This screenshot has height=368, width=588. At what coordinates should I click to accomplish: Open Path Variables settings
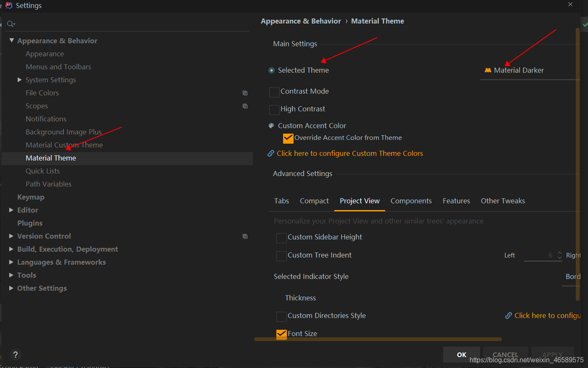click(x=48, y=184)
